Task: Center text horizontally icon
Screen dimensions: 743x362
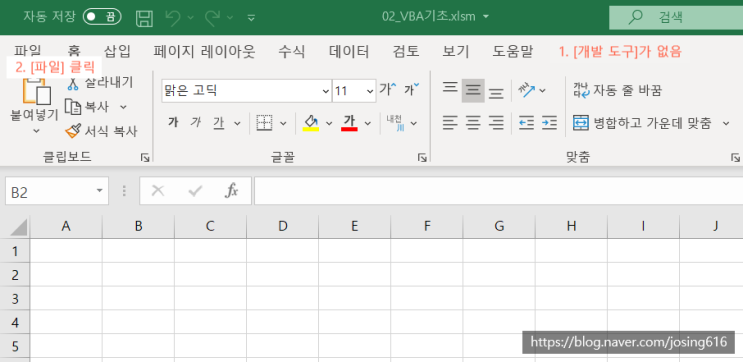Action: (473, 123)
